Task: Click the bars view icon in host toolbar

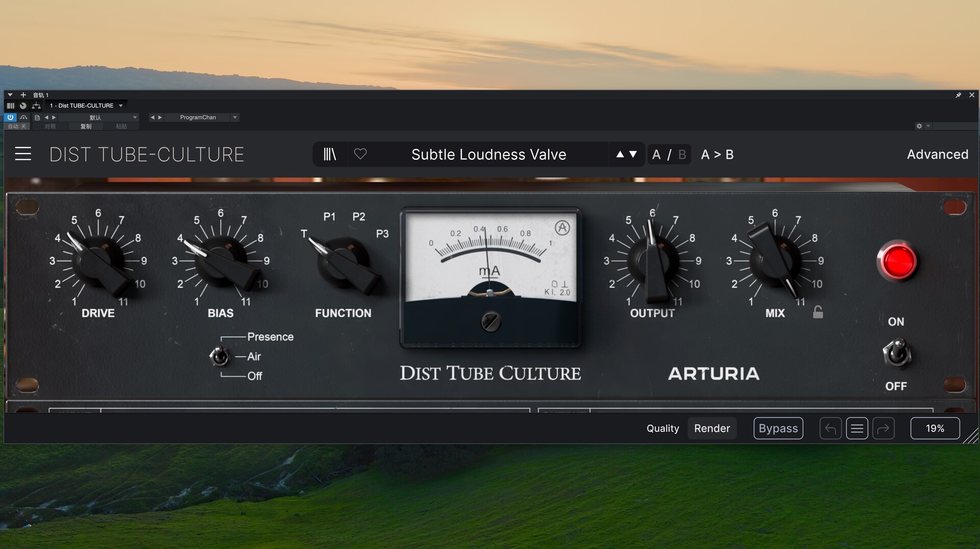Action: click(11, 106)
